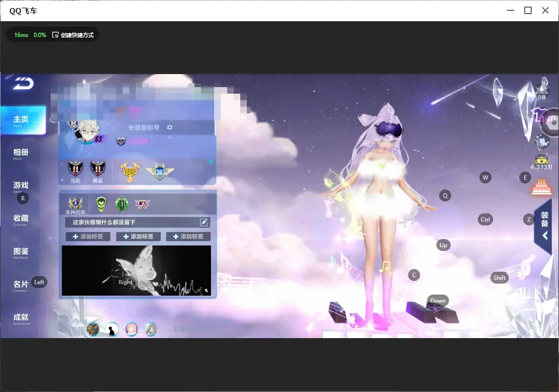Click the green-haired visitor avatar
Screen dimensions: 559x392
pyautogui.click(x=151, y=329)
